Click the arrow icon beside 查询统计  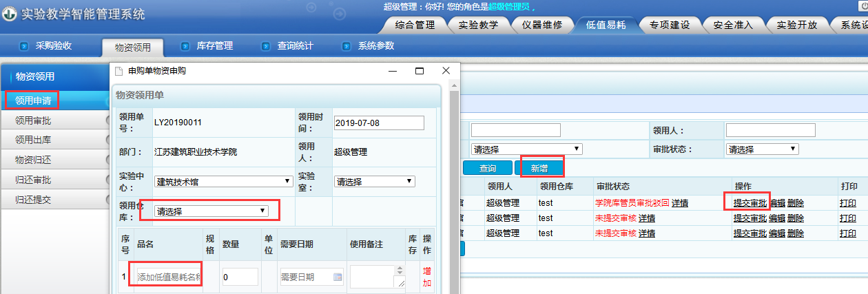pos(265,46)
